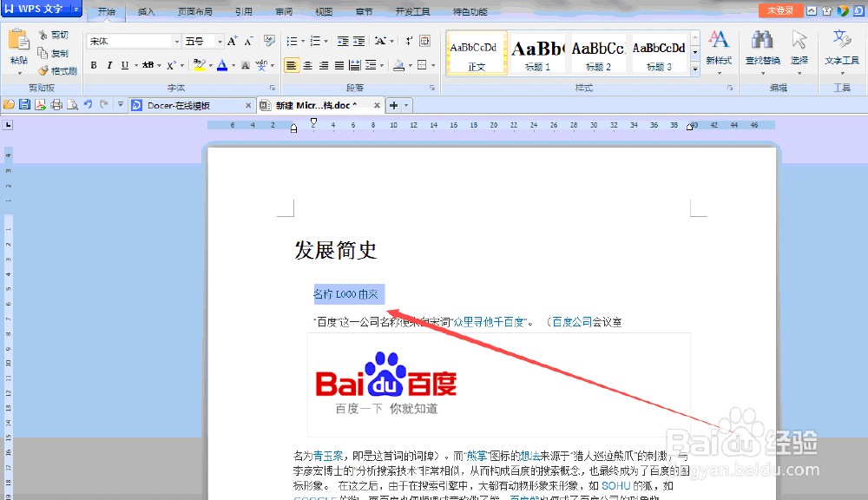Image resolution: width=868 pixels, height=500 pixels.
Task: Increase font size with the A+ icon
Action: (233, 41)
